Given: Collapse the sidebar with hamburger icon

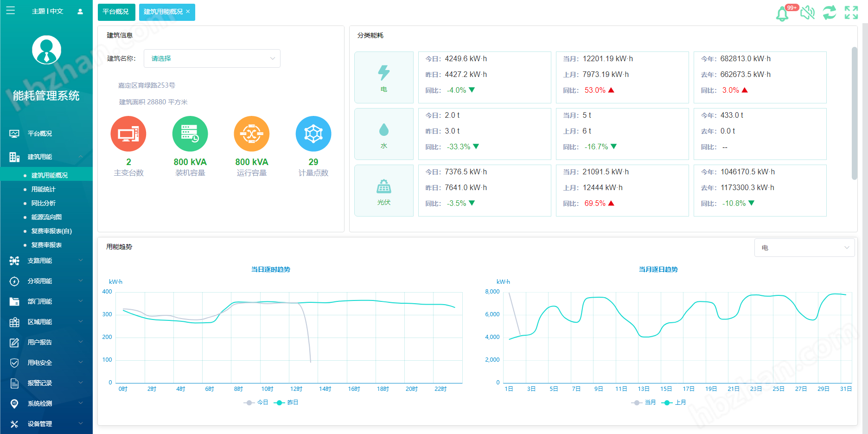Looking at the screenshot, I should pos(10,11).
